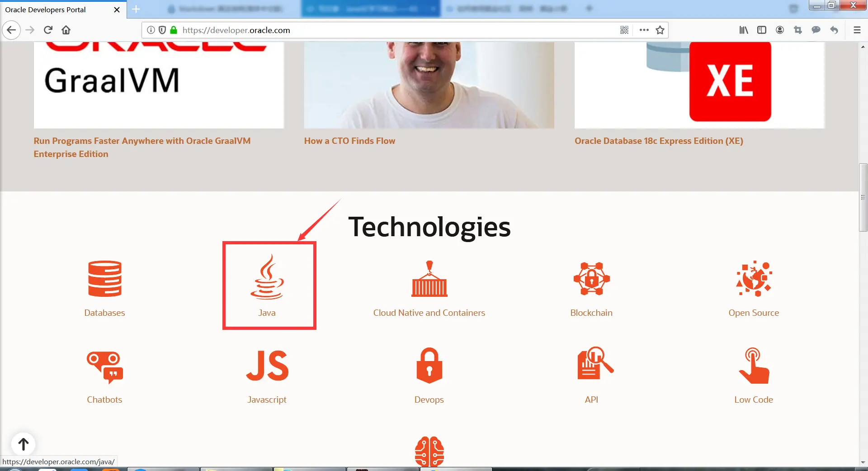Open tracking protection shield details
The width and height of the screenshot is (868, 471).
coord(162,30)
